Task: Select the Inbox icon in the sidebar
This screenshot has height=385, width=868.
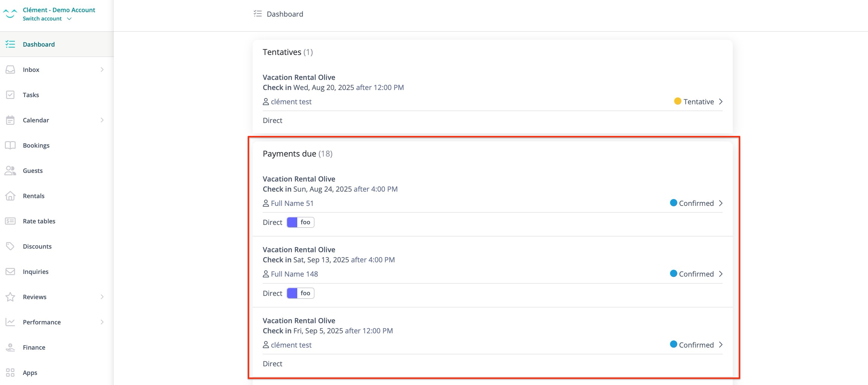Action: tap(10, 70)
